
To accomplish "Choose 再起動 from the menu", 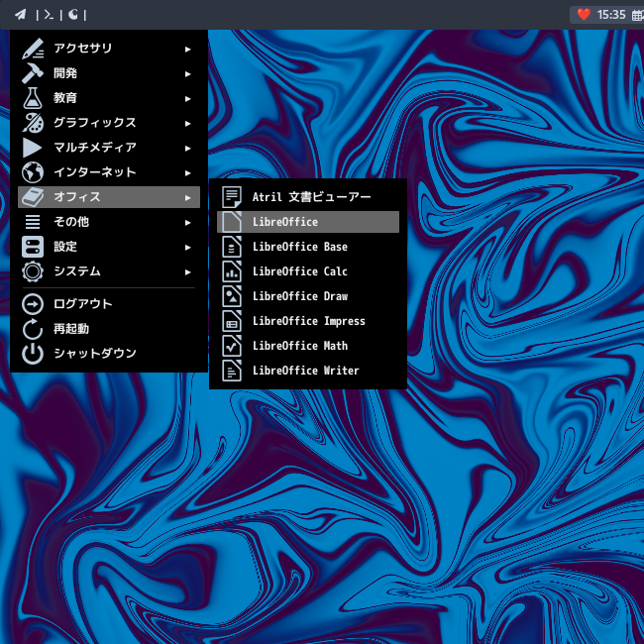I will (109, 329).
